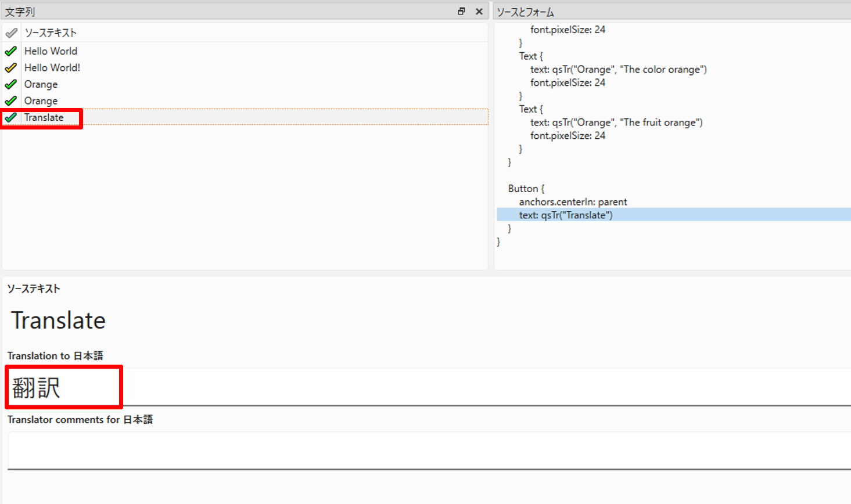The height and width of the screenshot is (504, 851).
Task: Click the anchors.centerIn: parent code line
Action: [x=573, y=202]
